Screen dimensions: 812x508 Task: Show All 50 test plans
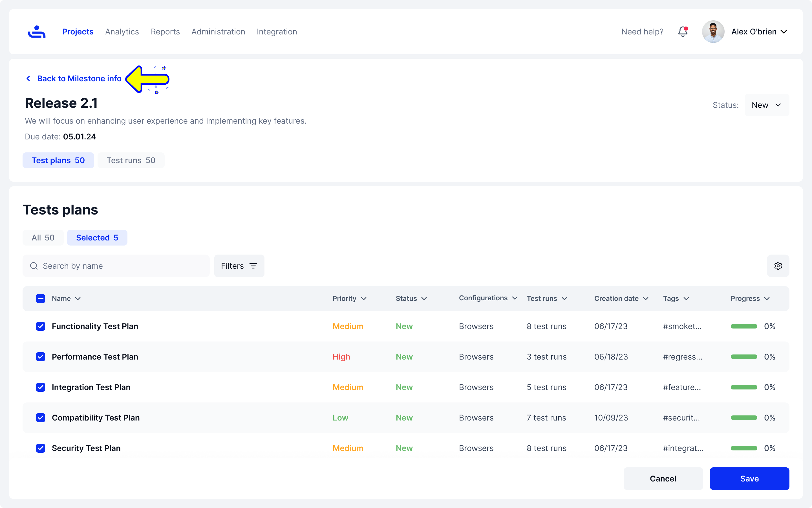click(x=43, y=238)
